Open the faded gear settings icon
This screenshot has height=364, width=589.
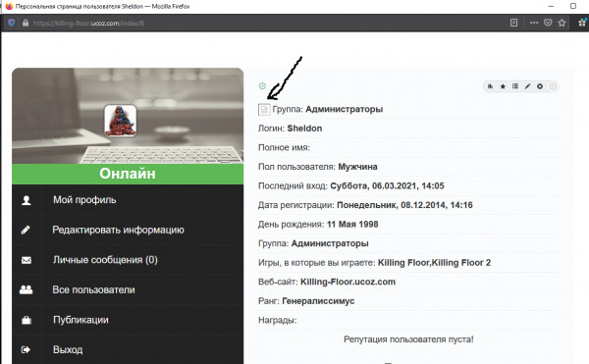553,86
